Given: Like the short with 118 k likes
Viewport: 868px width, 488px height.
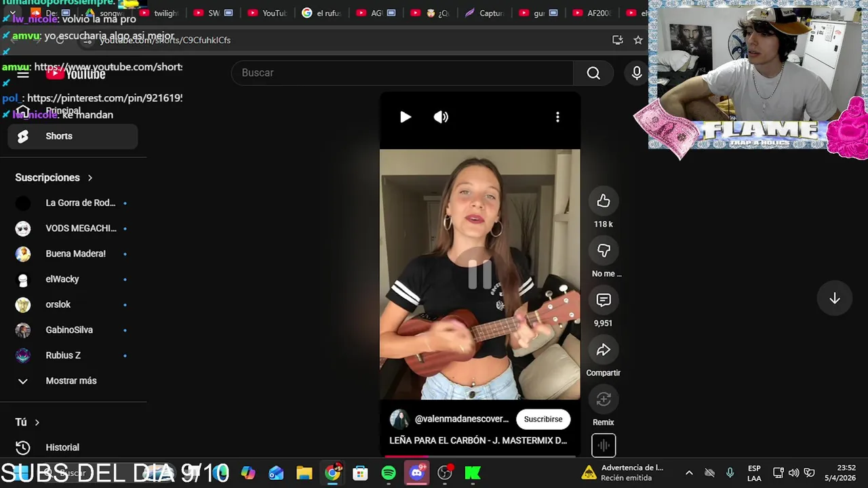Looking at the screenshot, I should (x=604, y=201).
